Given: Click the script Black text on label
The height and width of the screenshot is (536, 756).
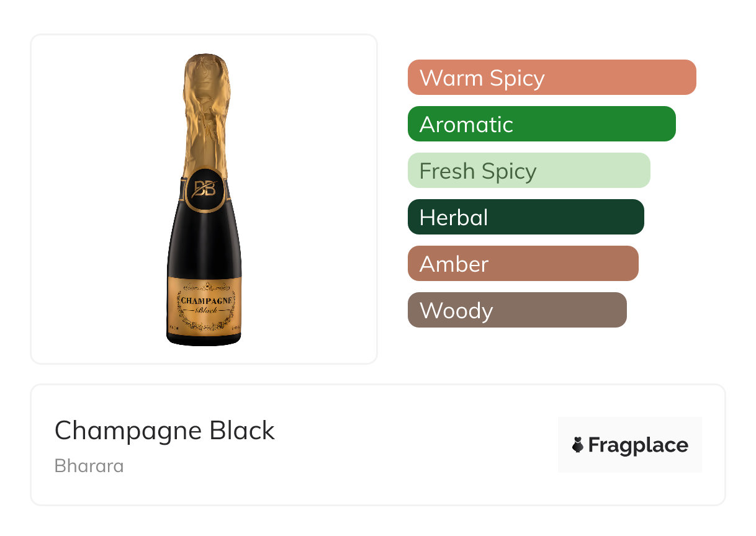Looking at the screenshot, I should tap(206, 310).
